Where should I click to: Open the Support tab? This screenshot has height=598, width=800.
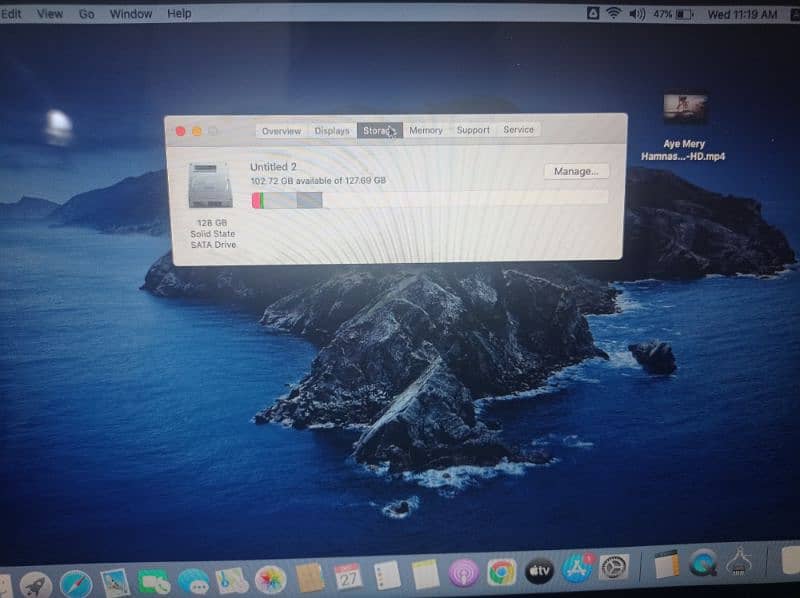tap(473, 130)
